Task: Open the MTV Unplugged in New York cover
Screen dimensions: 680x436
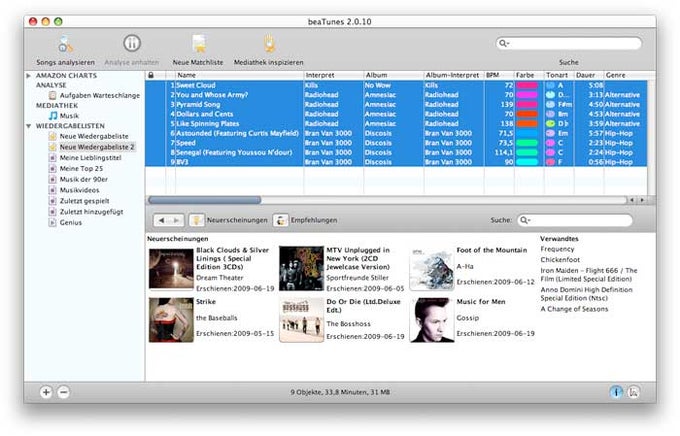Action: 301,269
